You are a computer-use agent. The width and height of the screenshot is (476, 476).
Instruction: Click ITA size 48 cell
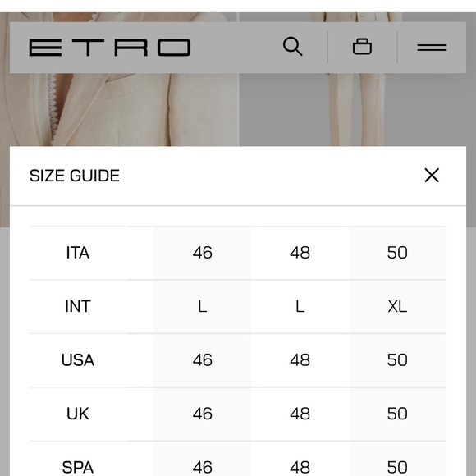300,253
